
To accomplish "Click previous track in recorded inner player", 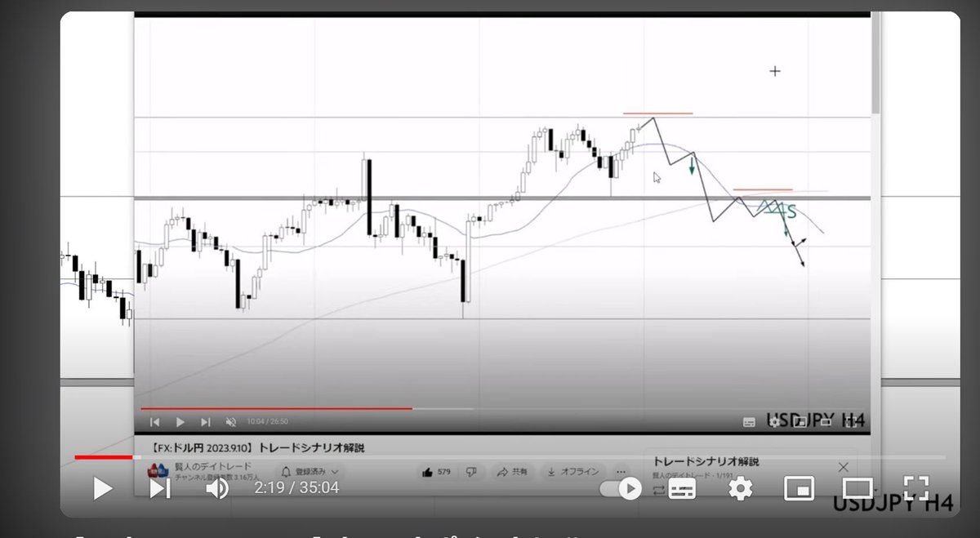I will (155, 422).
